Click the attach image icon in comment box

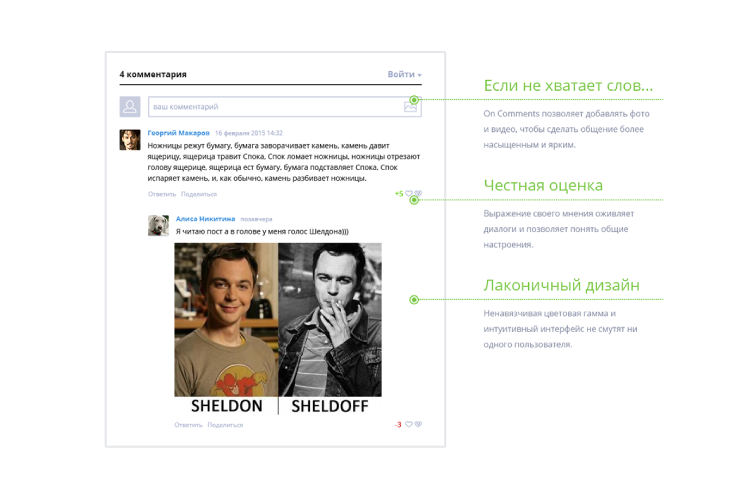[x=410, y=106]
